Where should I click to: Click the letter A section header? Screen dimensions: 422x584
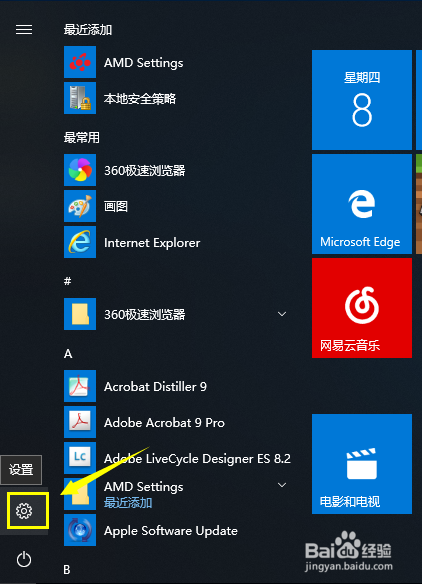click(x=68, y=353)
